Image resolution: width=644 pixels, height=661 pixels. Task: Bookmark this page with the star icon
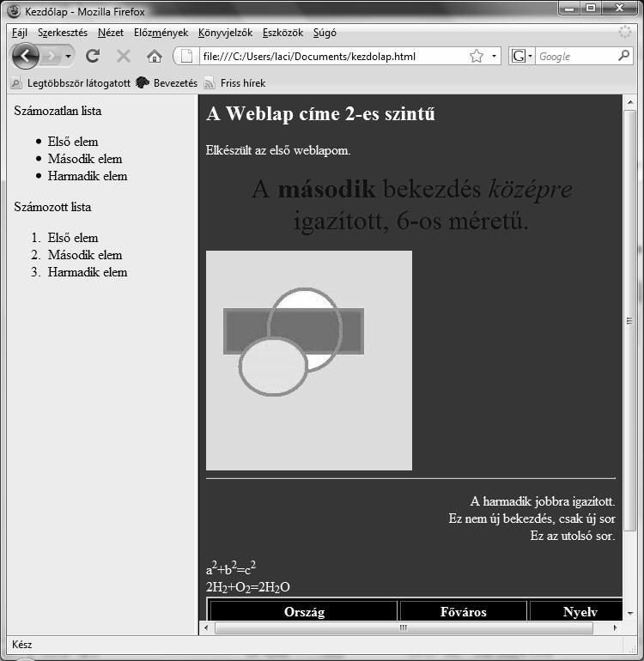[477, 56]
